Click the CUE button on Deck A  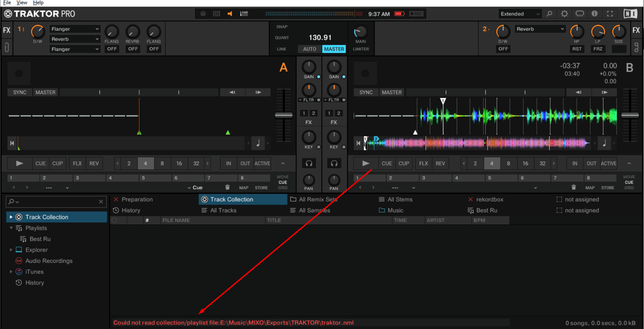click(41, 163)
